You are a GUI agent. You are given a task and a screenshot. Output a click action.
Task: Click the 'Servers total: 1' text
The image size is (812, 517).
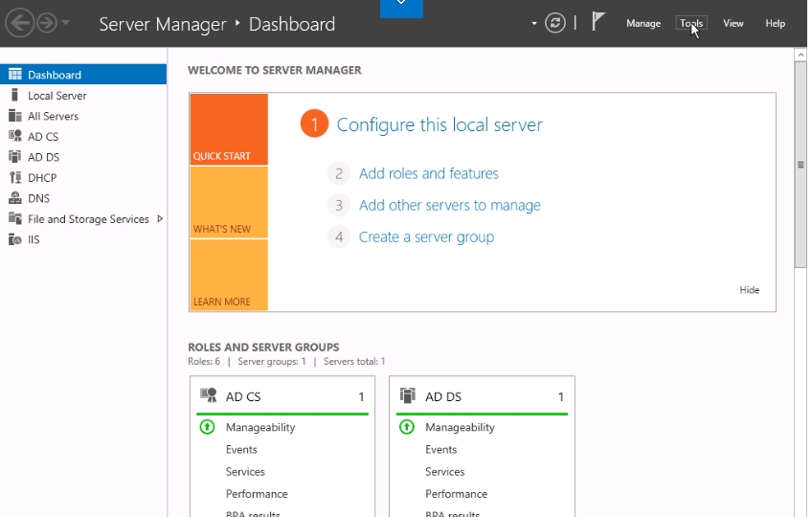click(x=354, y=362)
